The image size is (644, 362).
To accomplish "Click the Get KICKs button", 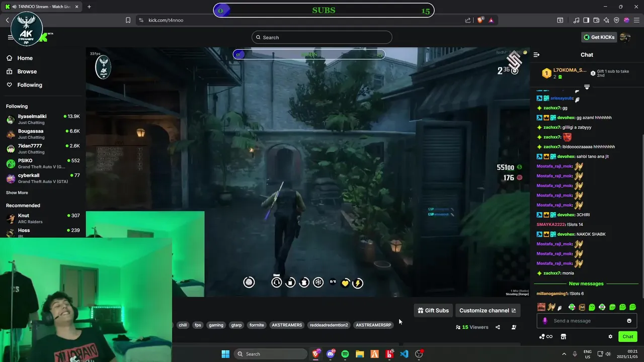I will tap(599, 37).
